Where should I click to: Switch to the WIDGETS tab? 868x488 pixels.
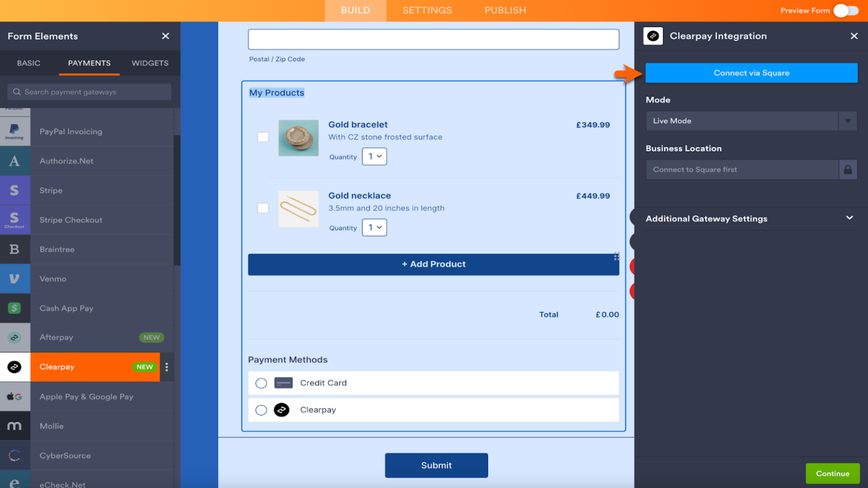coord(150,63)
